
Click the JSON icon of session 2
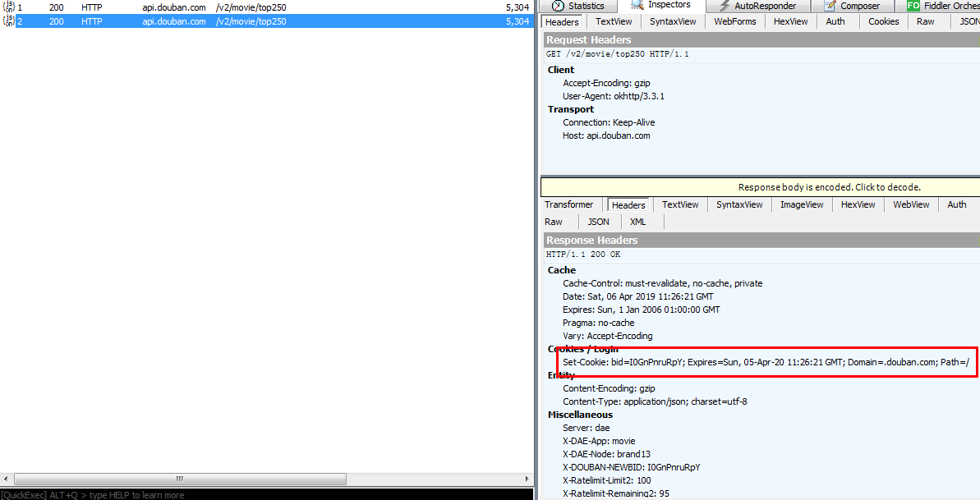coord(9,21)
